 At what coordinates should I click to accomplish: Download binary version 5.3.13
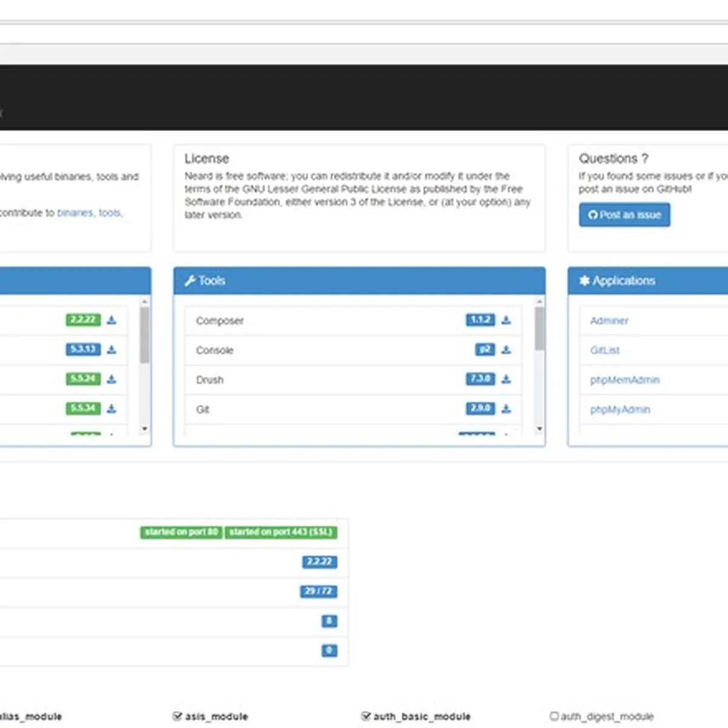click(x=112, y=349)
